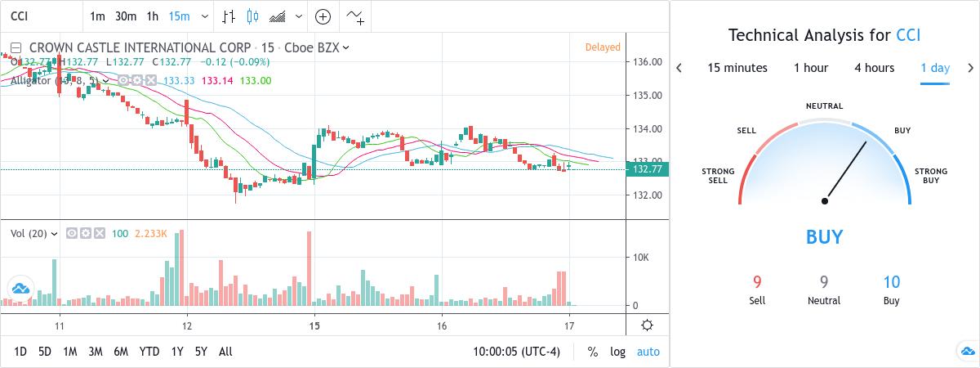Set chart interval to 15m
This screenshot has height=368, width=980.
click(179, 16)
